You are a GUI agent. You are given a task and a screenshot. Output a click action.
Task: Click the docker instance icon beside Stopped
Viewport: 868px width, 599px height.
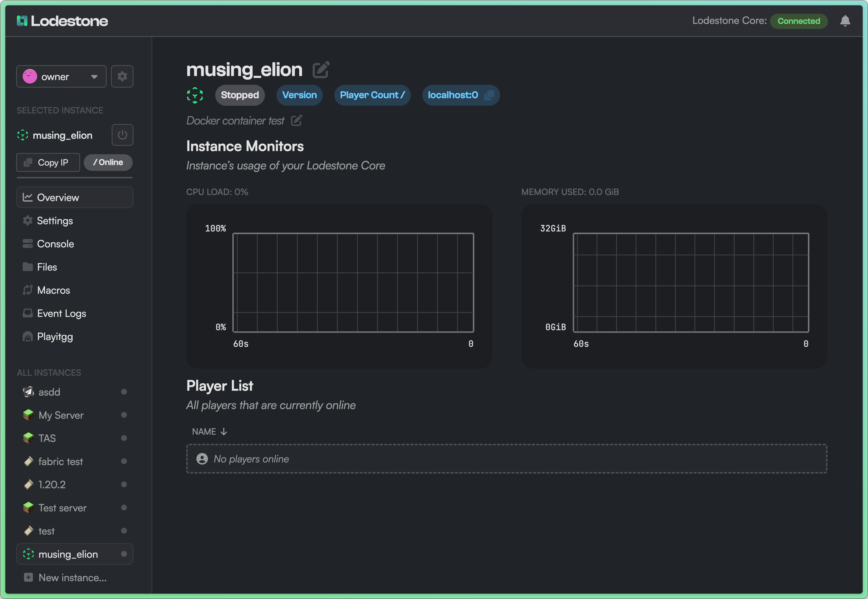click(195, 95)
